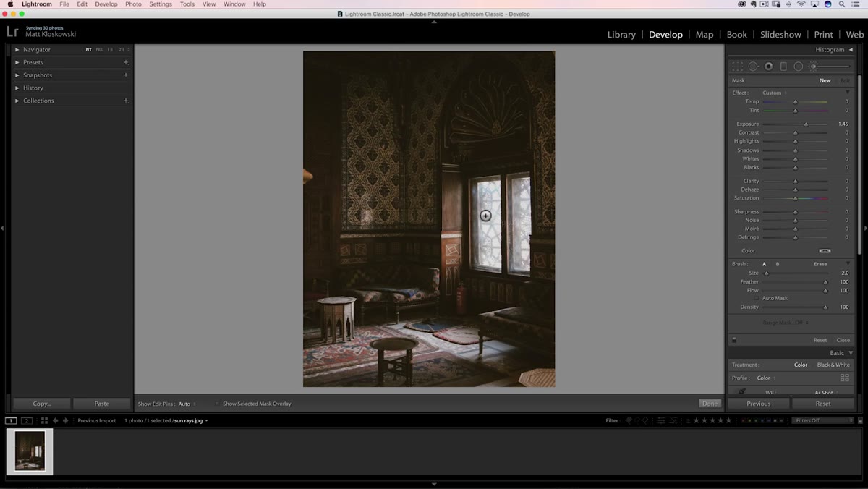Toggle Show Selected Mask Overlay checkbox
This screenshot has width=868, height=489.
tap(217, 404)
